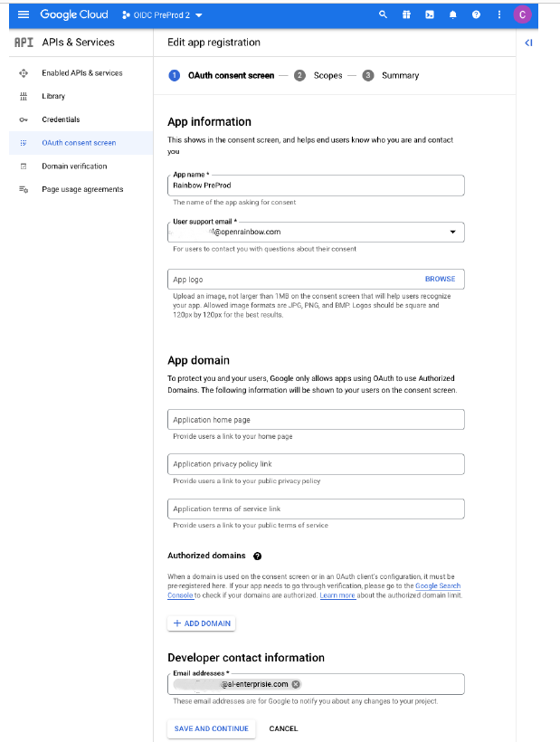Click the Add Domain button
Screen dimensions: 560x742
tap(202, 623)
